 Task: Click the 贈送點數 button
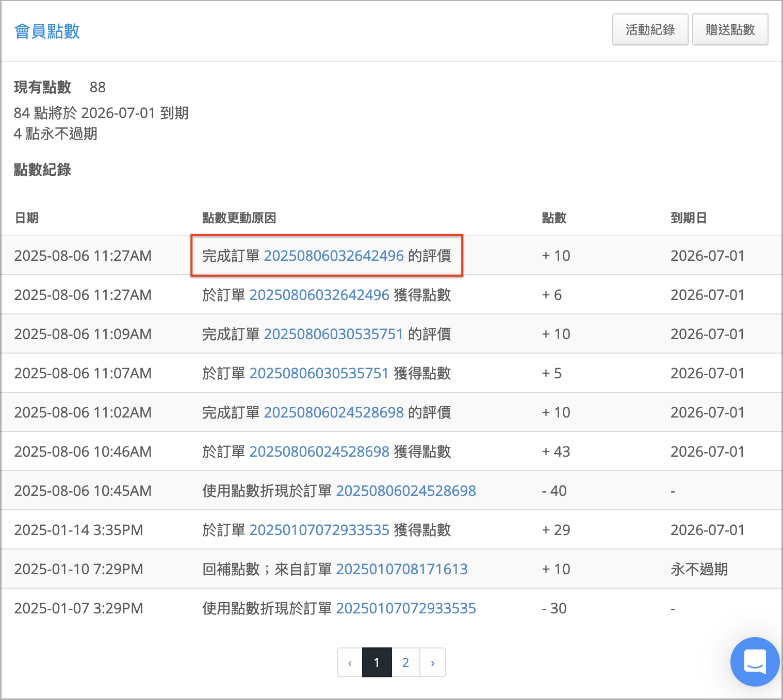point(730,30)
